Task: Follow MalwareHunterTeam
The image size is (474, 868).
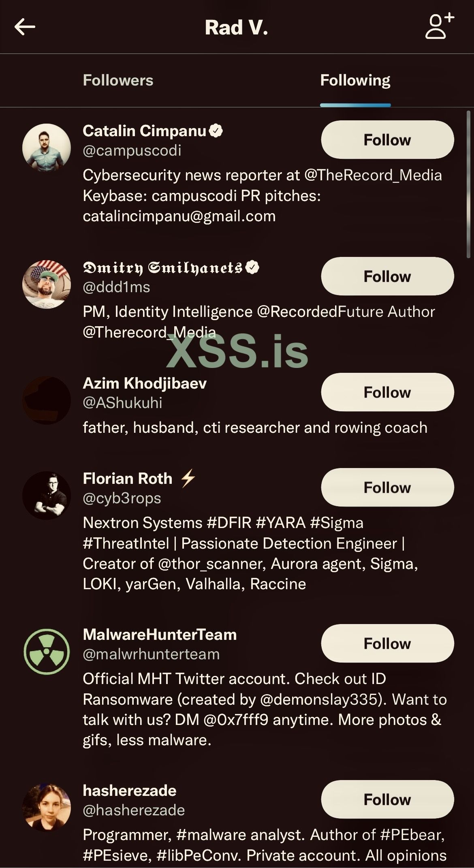Action: pos(387,644)
